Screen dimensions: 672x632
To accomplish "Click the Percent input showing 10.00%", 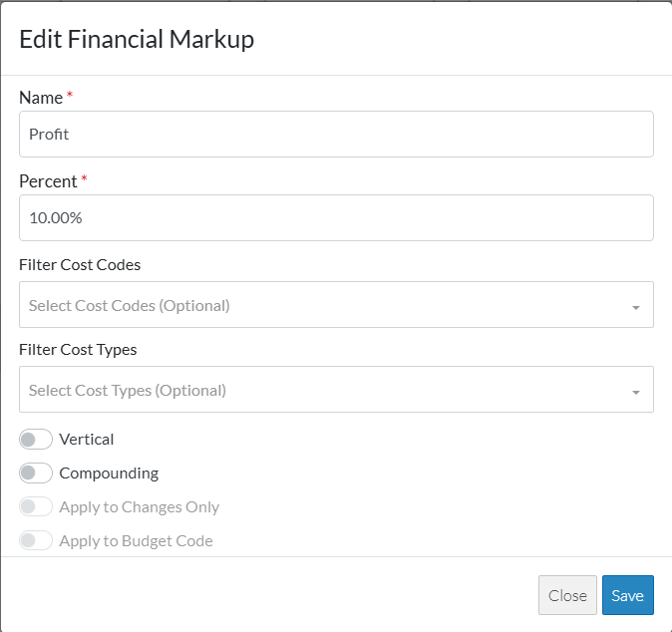I will click(x=336, y=217).
